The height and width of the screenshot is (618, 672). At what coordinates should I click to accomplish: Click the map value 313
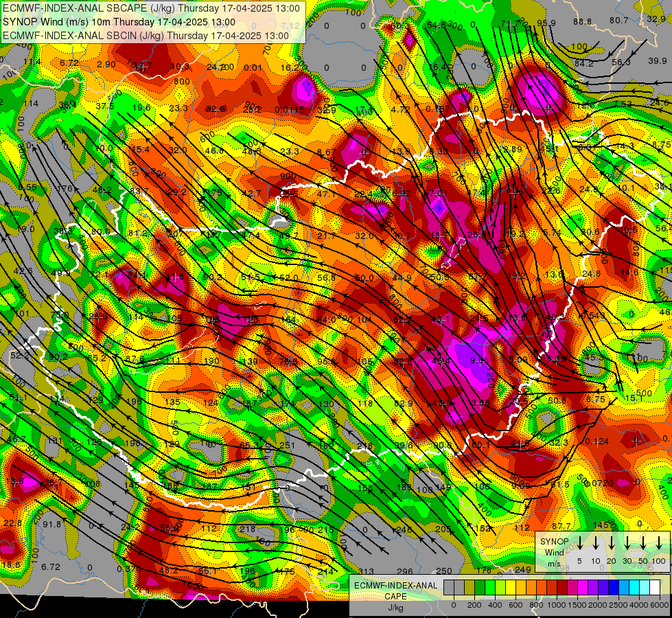[x=366, y=572]
